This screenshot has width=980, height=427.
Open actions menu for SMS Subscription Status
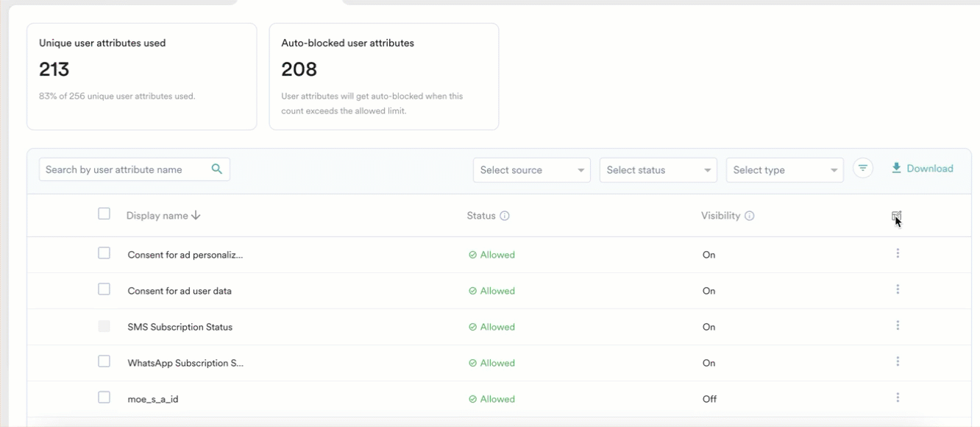[898, 325]
